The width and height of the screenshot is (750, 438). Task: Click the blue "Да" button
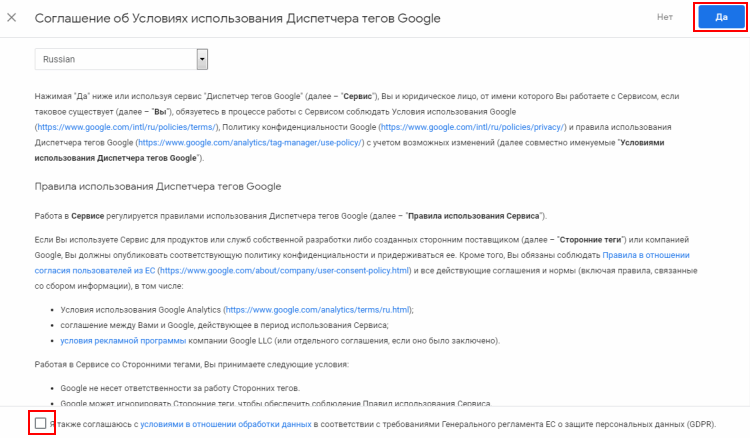(x=720, y=18)
